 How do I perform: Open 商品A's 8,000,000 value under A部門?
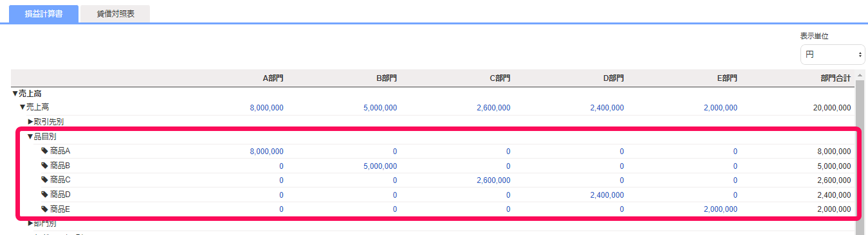click(266, 152)
